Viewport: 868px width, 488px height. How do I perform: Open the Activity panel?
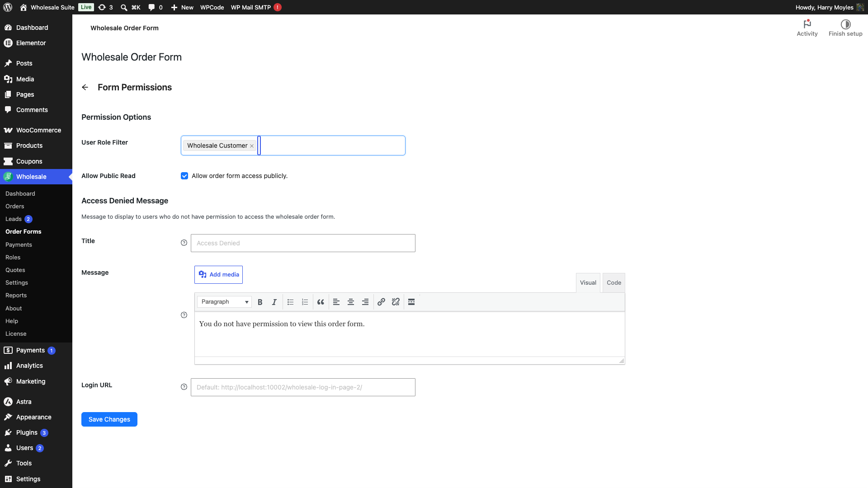[x=807, y=28]
